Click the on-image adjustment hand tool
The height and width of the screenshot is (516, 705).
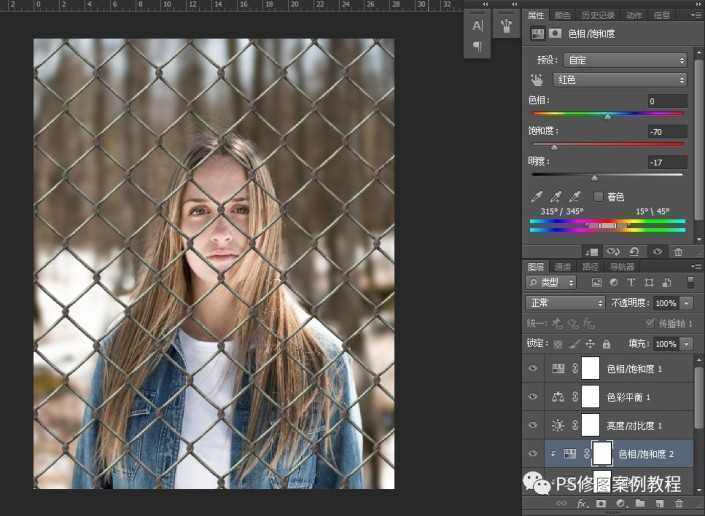pyautogui.click(x=535, y=80)
